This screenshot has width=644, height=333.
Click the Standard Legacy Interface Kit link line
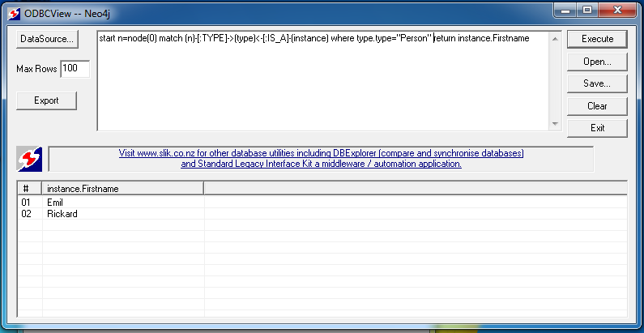tap(321, 164)
